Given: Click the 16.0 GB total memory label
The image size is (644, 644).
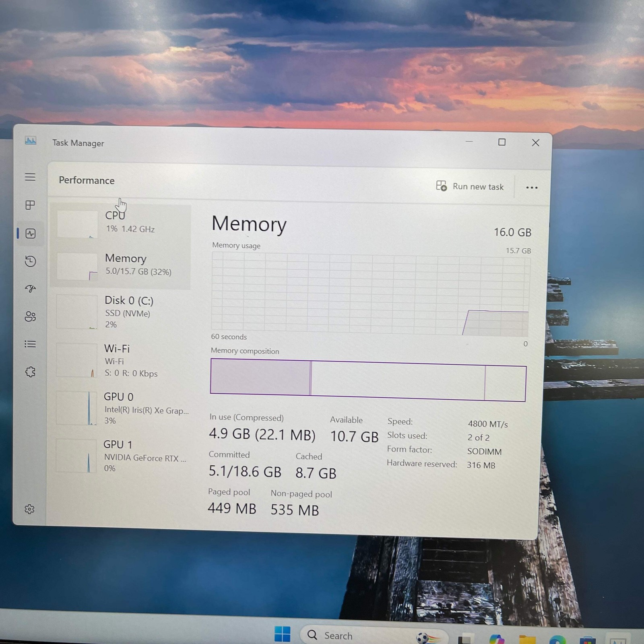Looking at the screenshot, I should point(512,232).
